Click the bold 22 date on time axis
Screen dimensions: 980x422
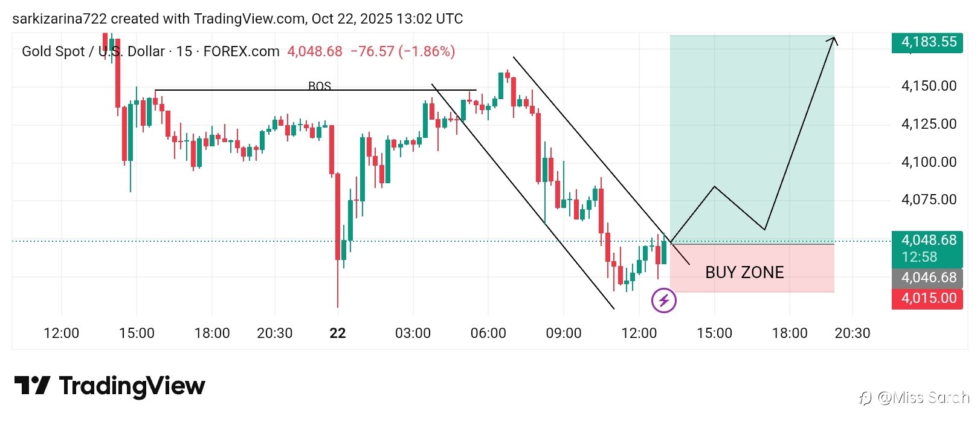[x=338, y=333]
